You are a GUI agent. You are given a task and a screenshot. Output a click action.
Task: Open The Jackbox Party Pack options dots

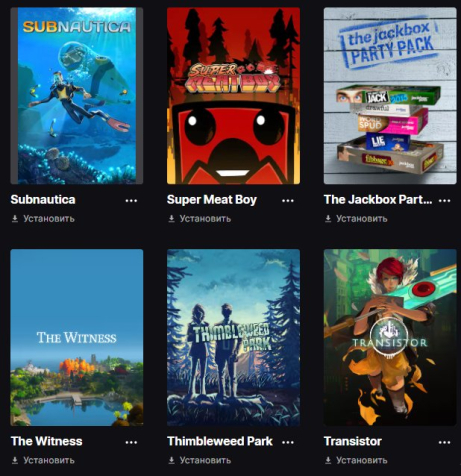[x=444, y=201]
